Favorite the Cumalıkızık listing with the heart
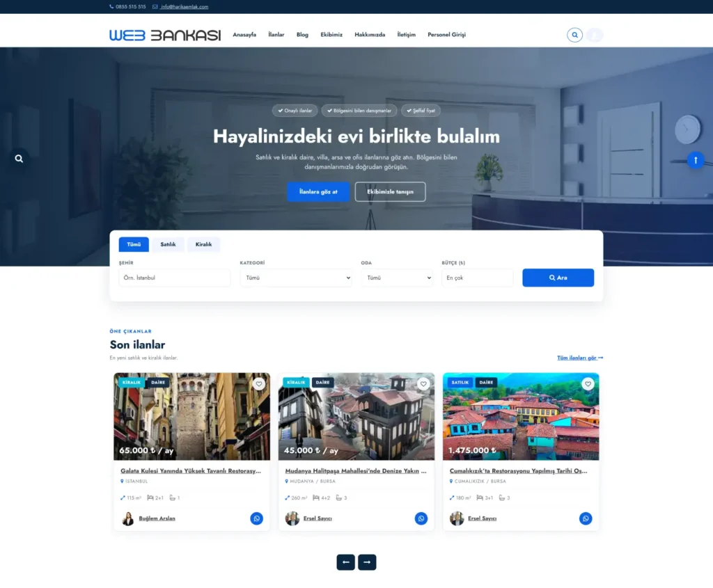This screenshot has width=713, height=588. (x=588, y=384)
